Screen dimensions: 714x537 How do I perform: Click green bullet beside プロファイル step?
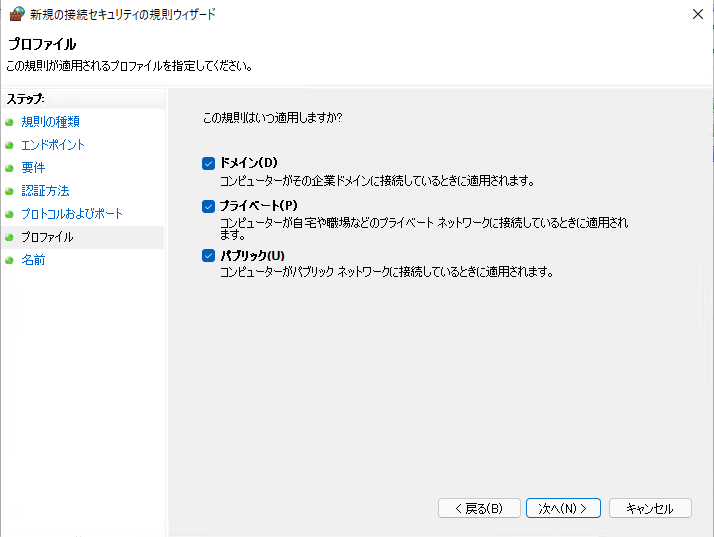(9, 237)
